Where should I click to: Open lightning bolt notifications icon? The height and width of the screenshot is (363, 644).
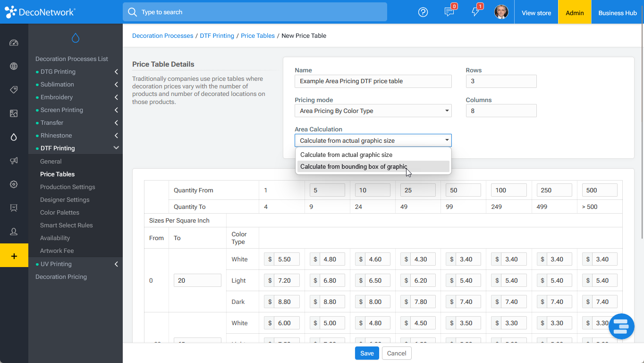coord(476,12)
